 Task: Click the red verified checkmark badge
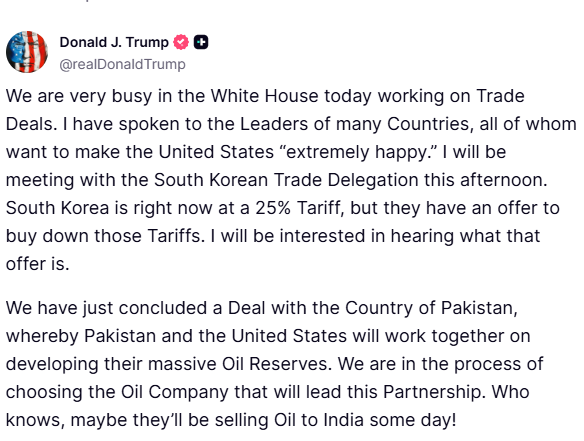pos(181,42)
